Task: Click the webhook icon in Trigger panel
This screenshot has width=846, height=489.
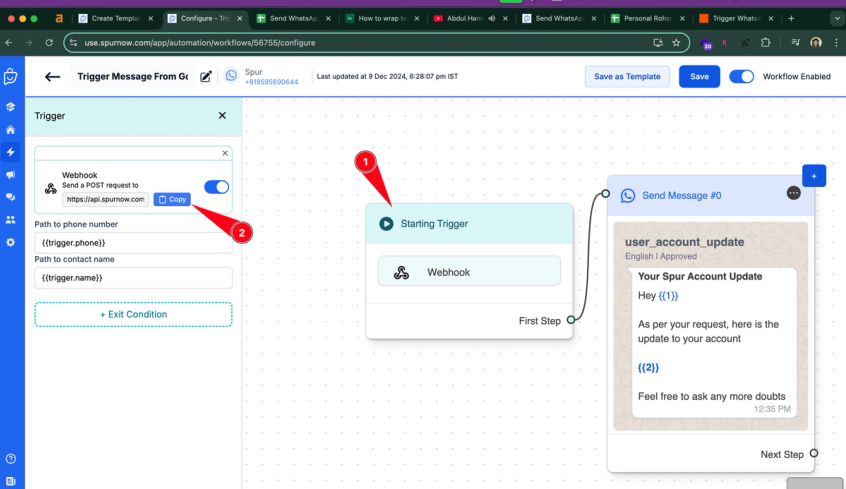Action: click(x=51, y=188)
